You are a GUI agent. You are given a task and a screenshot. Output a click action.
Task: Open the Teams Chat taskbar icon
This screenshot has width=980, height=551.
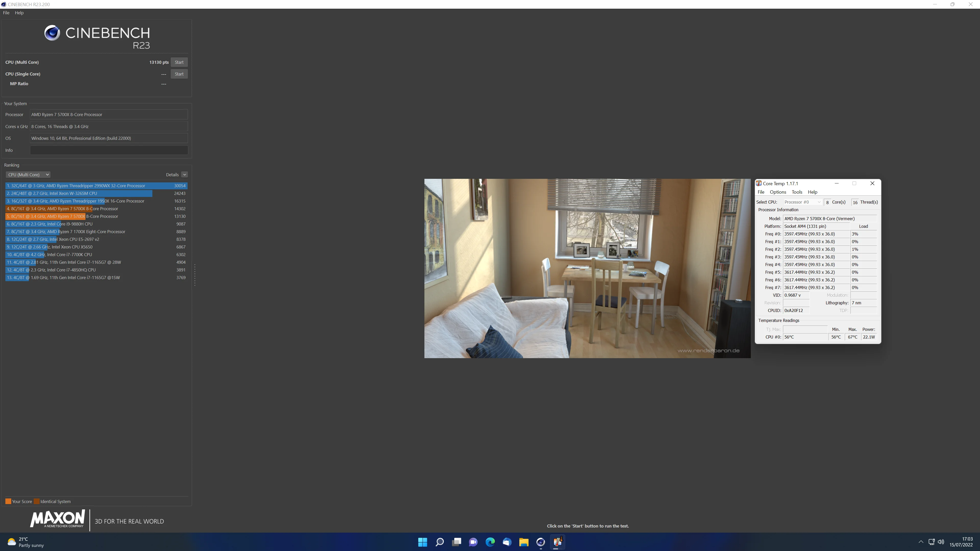473,542
